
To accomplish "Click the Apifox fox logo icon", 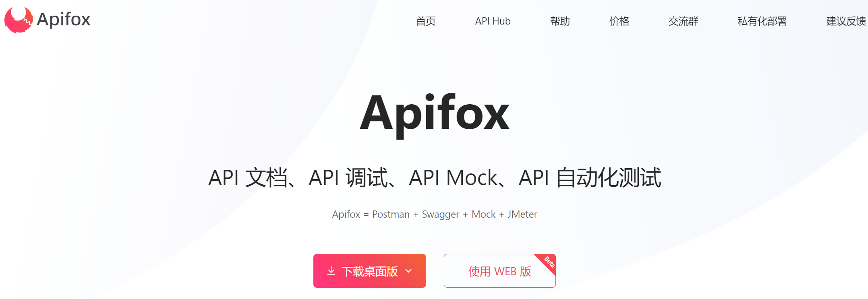I will click(x=19, y=20).
